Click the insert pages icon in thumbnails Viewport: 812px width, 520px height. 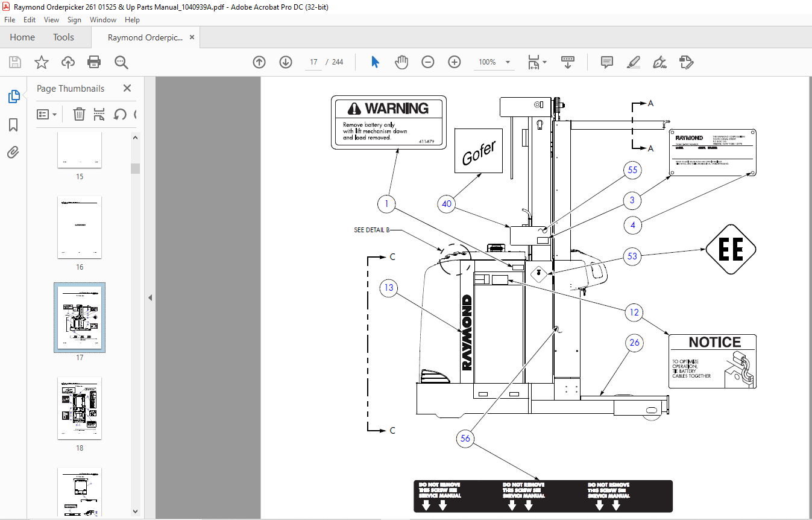[x=99, y=114]
